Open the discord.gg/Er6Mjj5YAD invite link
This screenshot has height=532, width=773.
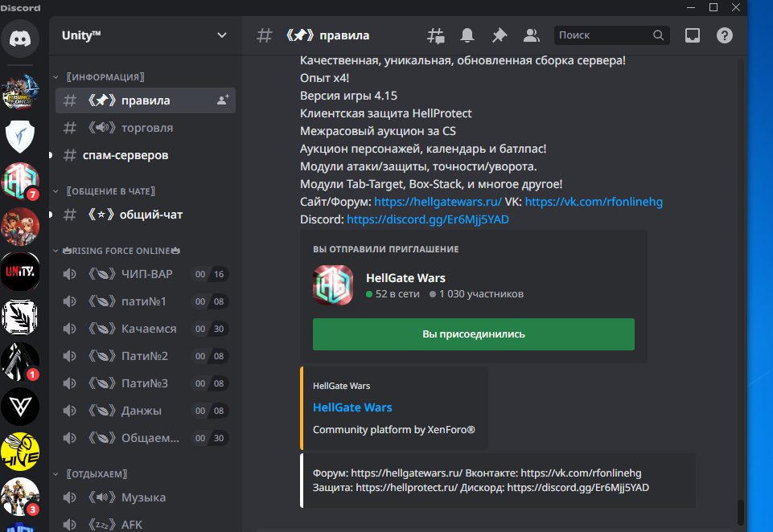click(428, 219)
